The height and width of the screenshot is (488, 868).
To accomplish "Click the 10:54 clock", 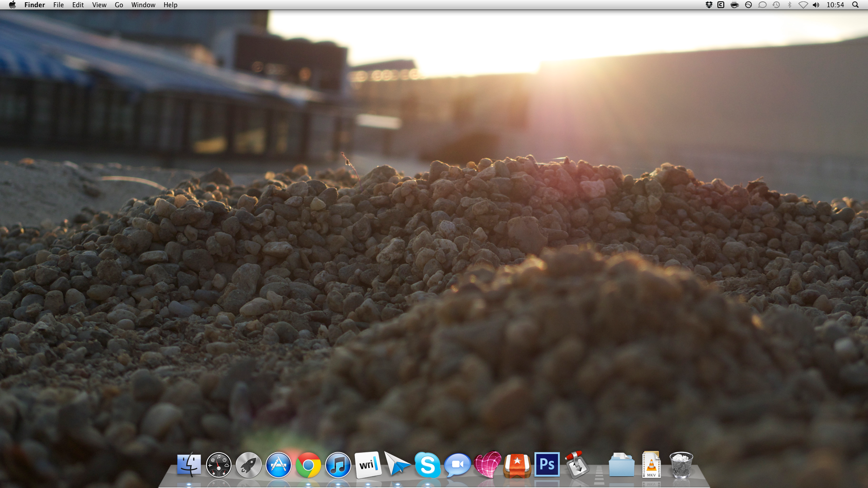I will (835, 5).
